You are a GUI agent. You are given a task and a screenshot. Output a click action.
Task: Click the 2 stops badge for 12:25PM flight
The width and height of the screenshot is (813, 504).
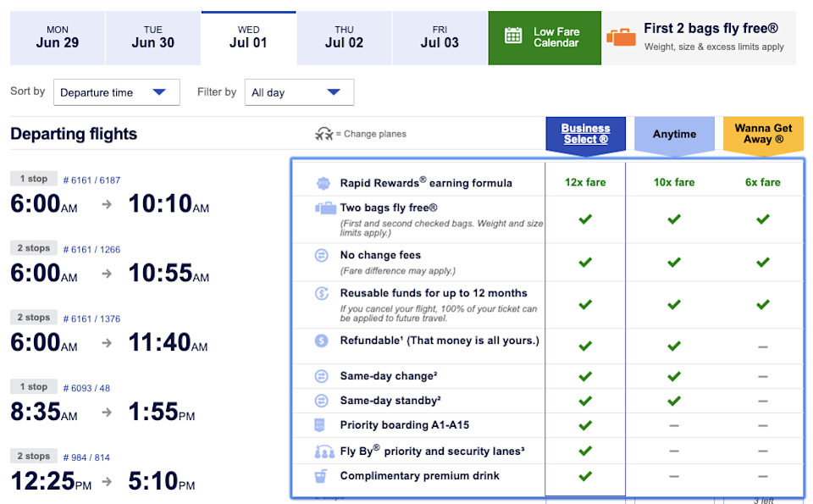(x=34, y=457)
